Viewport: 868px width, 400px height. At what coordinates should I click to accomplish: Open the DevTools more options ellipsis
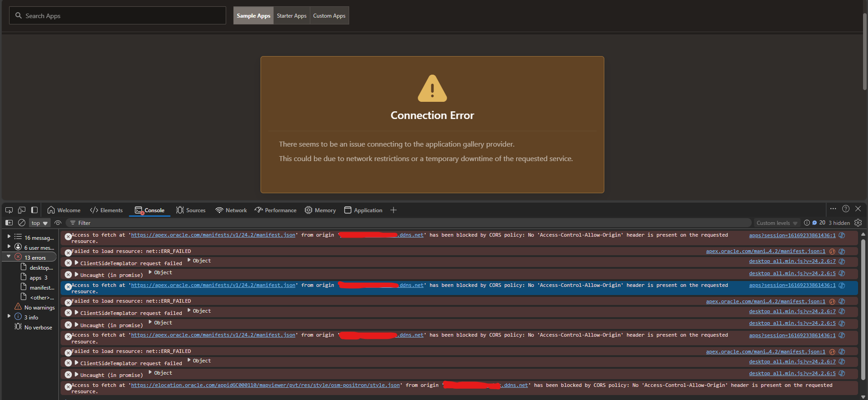pos(833,209)
